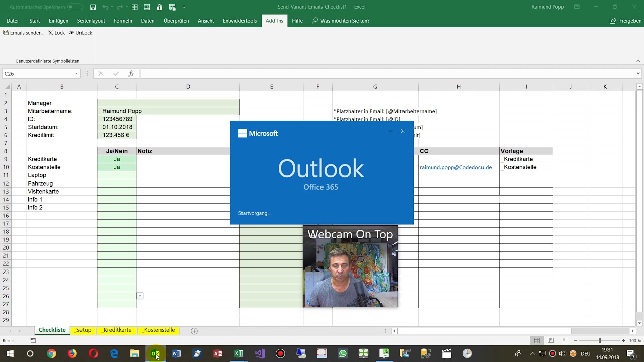Switch to Normal view in status bar
Viewport: 644px width, 362px height.
pos(537,341)
